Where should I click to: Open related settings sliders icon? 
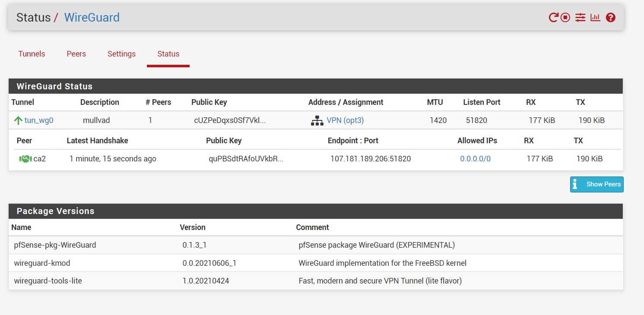(580, 18)
